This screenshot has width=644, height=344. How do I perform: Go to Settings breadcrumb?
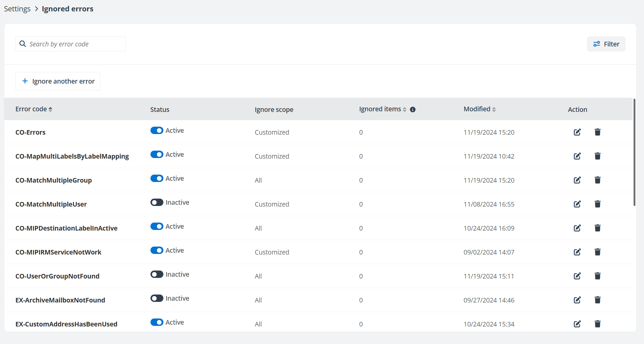17,9
